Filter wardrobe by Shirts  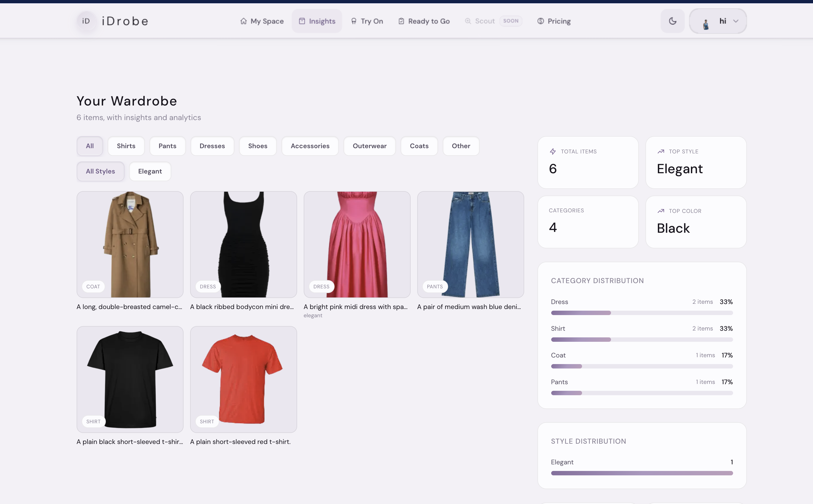[126, 146]
